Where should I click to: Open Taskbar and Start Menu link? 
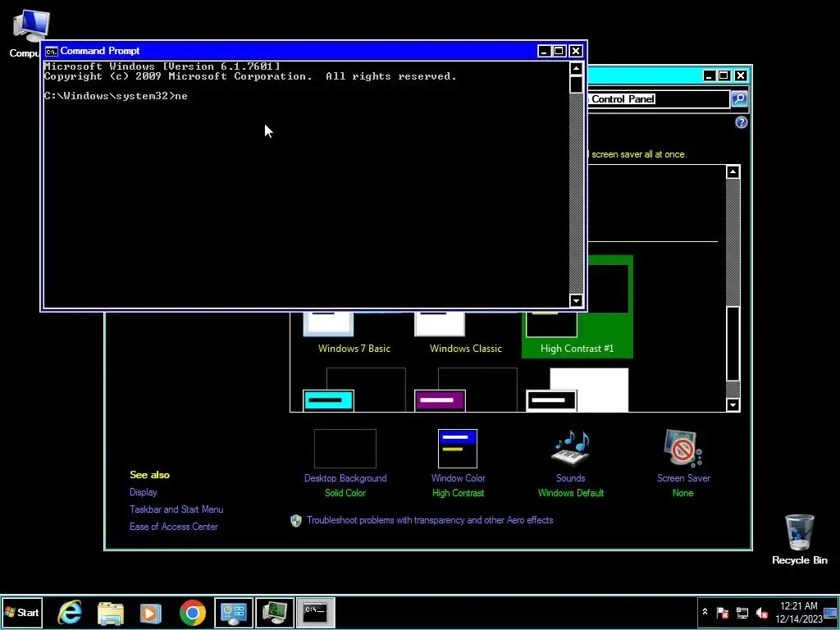point(176,509)
